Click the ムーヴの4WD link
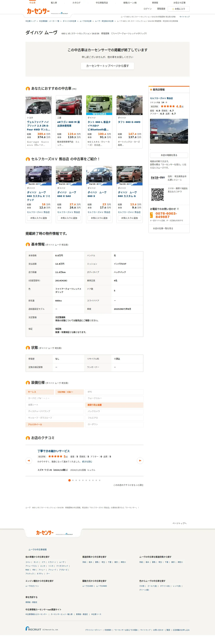 tap(101, 586)
